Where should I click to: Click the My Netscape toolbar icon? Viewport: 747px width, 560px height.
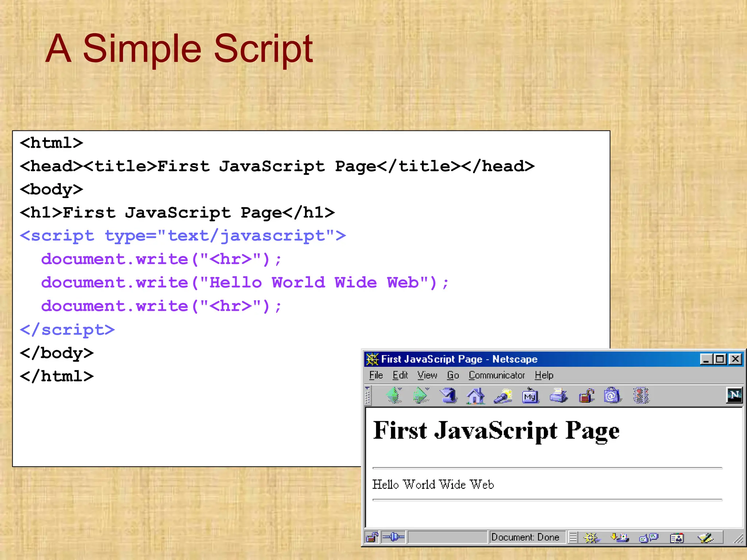(x=530, y=396)
